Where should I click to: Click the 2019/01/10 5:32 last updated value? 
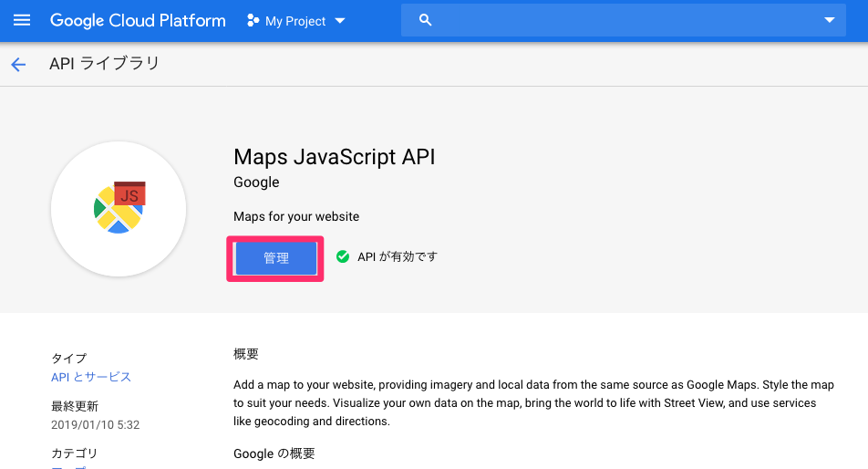click(x=95, y=424)
